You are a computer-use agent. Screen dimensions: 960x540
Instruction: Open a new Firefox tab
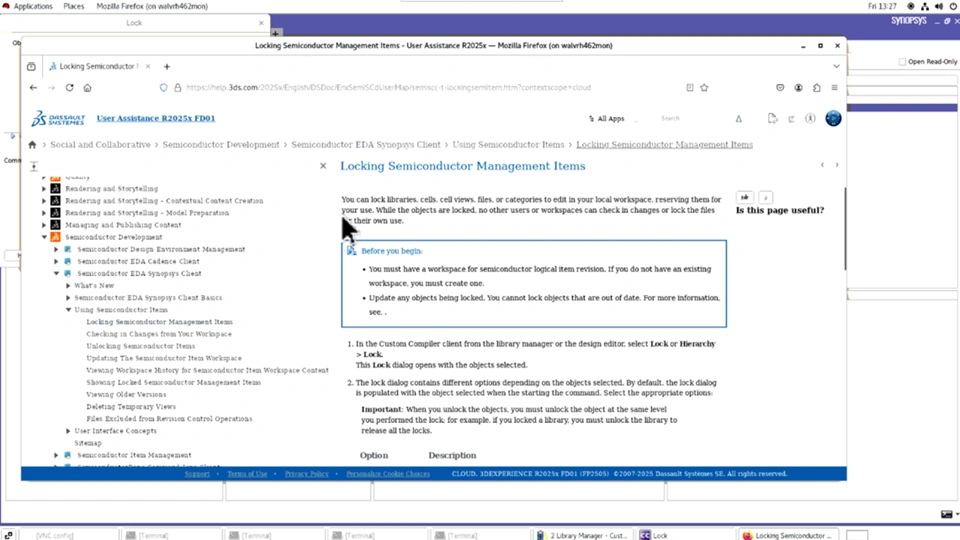(167, 66)
